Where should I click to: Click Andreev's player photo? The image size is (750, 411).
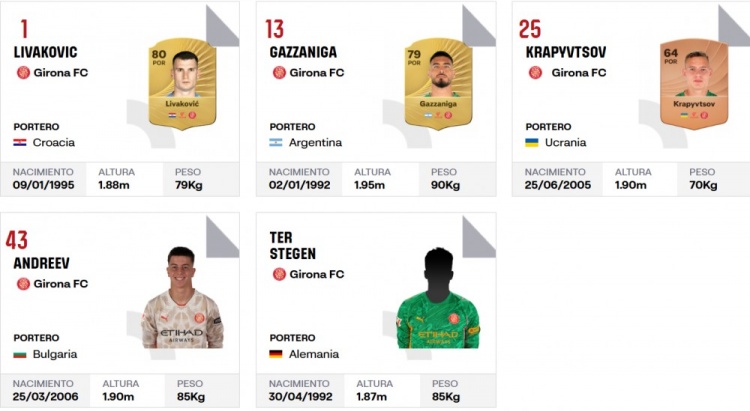pyautogui.click(x=182, y=297)
